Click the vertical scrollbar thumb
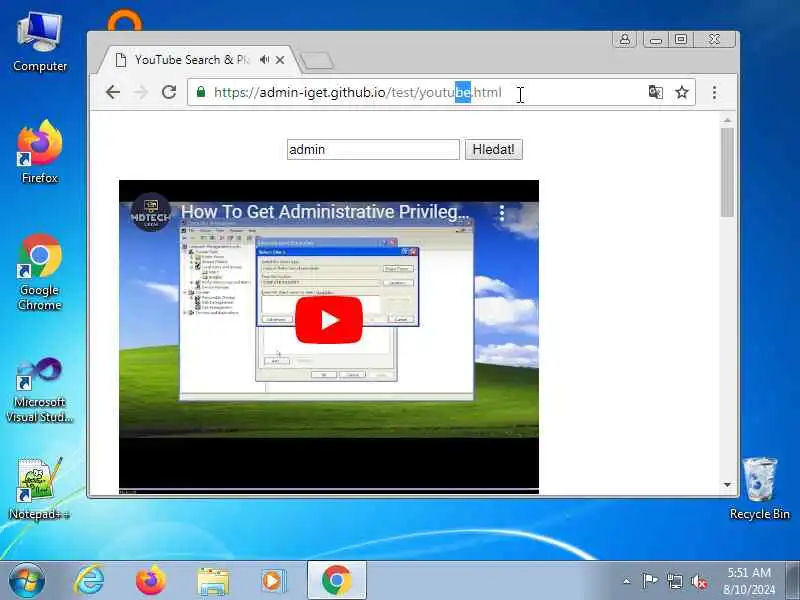 point(728,172)
